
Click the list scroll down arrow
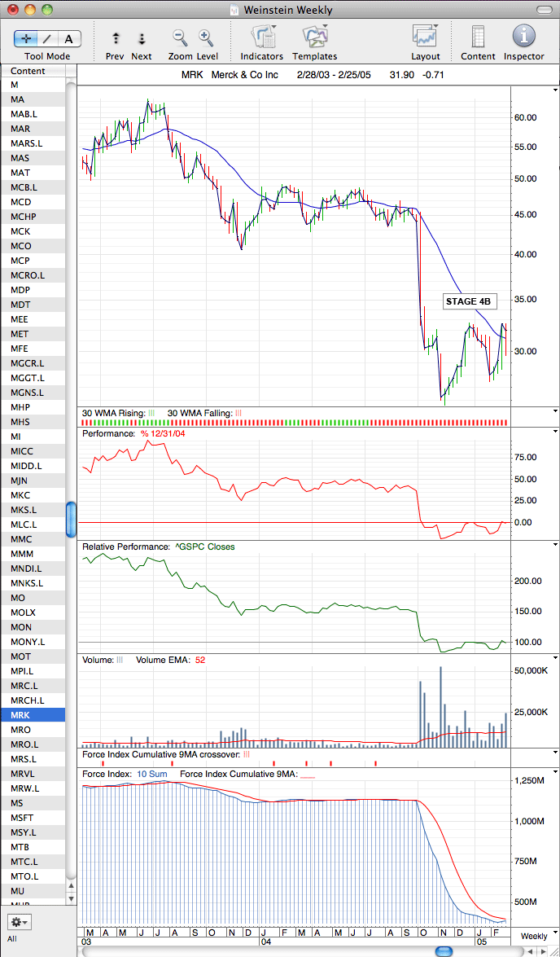(72, 898)
